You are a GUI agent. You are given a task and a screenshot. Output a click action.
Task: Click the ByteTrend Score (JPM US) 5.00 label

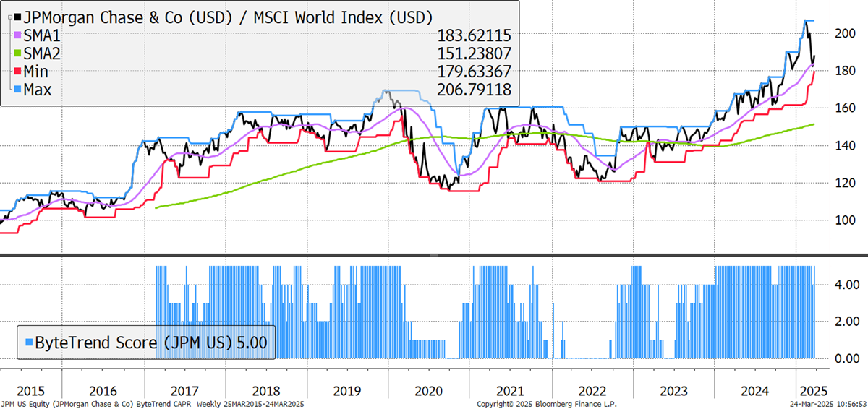click(x=151, y=342)
